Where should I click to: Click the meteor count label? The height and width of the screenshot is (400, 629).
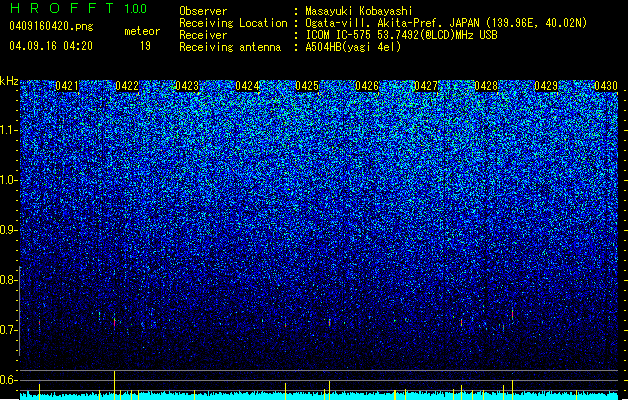pos(142,31)
